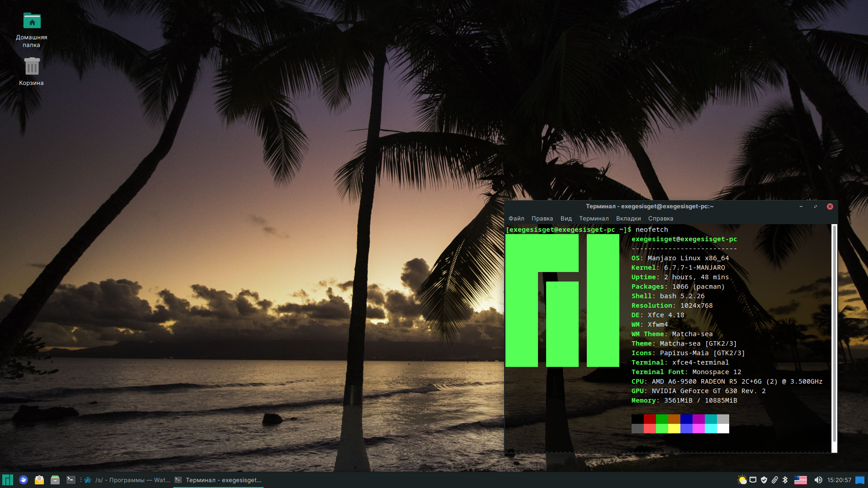Click the clock showing 15:20:57
The width and height of the screenshot is (868, 488).
[839, 480]
